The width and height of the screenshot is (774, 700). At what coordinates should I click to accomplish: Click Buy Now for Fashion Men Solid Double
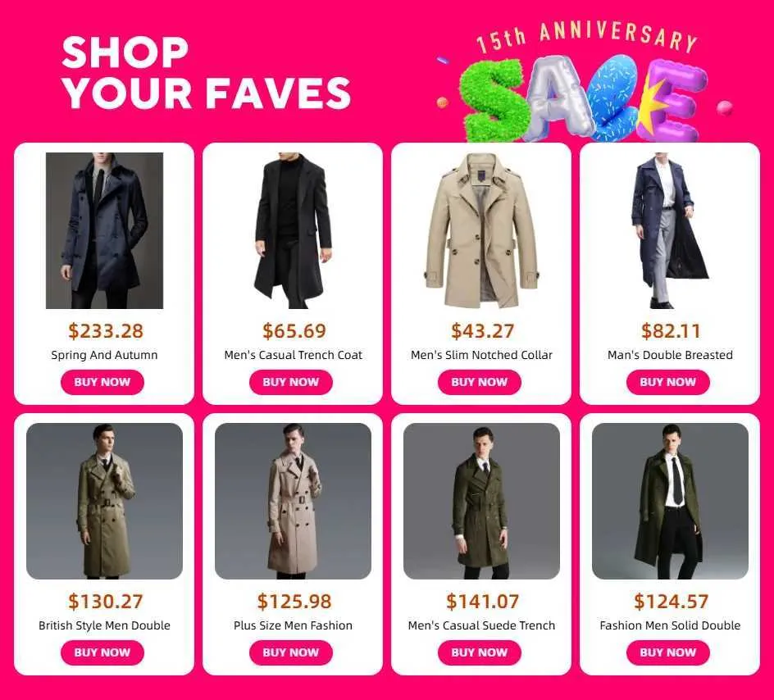tap(668, 652)
